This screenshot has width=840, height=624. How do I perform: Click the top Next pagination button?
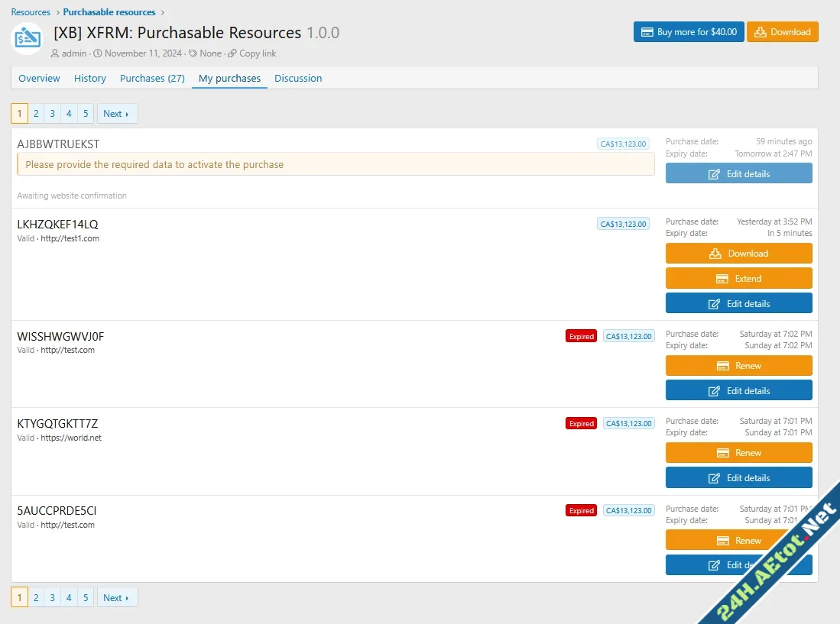pos(117,113)
